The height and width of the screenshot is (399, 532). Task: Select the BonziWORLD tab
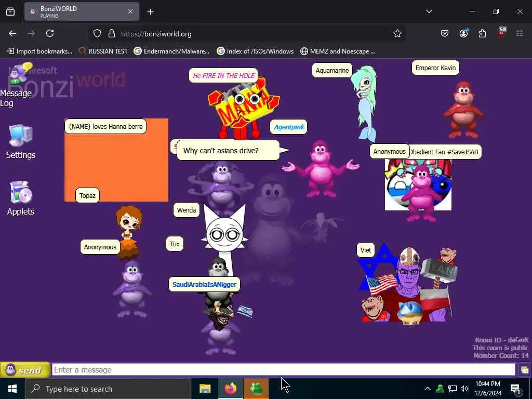pyautogui.click(x=82, y=11)
